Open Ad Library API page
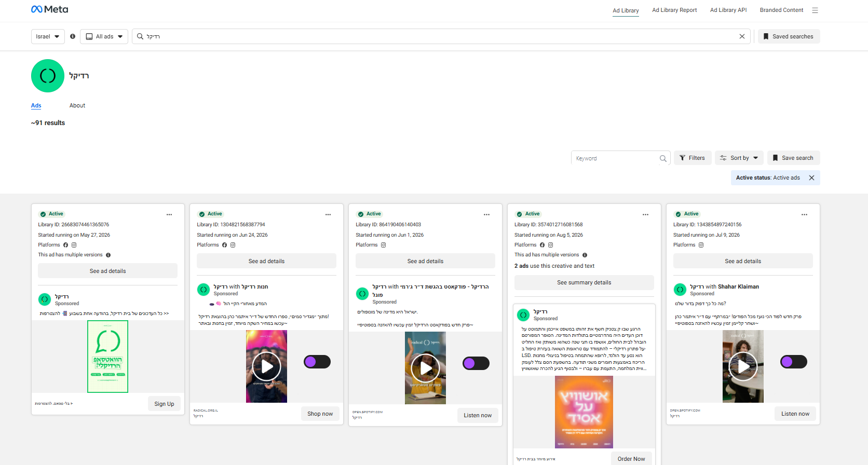This screenshot has height=465, width=868. pyautogui.click(x=728, y=10)
